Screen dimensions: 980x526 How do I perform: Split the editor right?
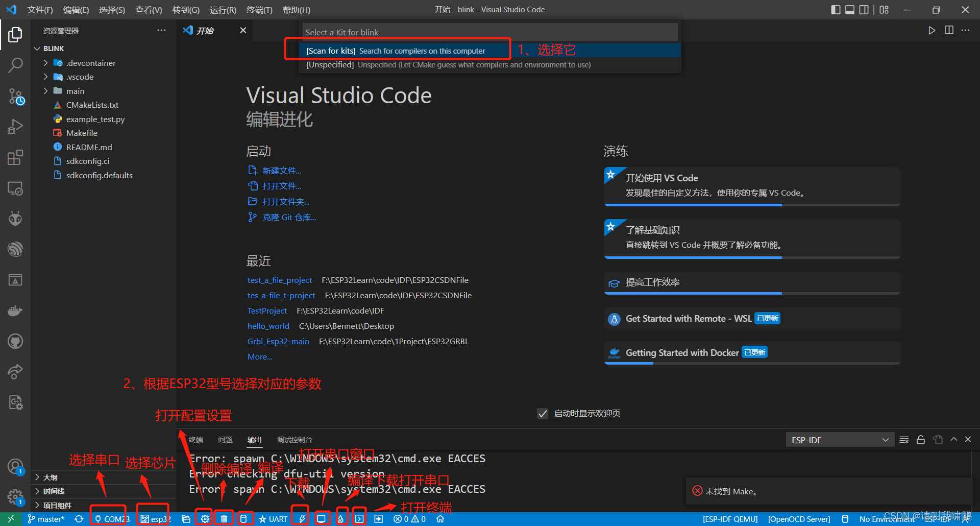949,30
